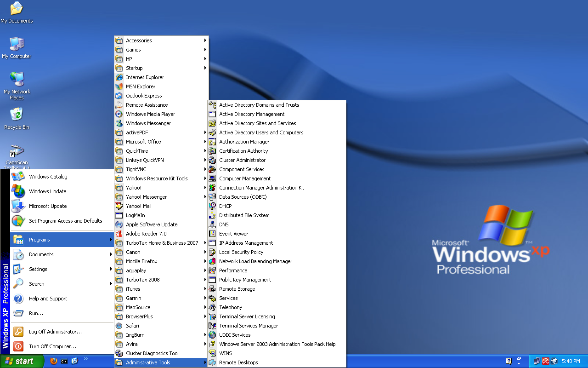
Task: Click the Avira tray icon
Action: (546, 361)
